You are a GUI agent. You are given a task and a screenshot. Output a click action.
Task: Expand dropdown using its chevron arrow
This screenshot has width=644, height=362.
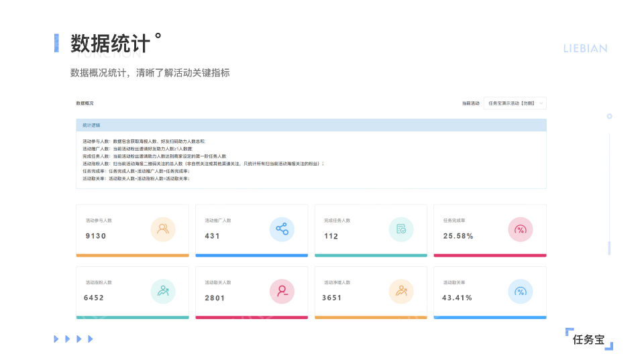click(x=541, y=103)
